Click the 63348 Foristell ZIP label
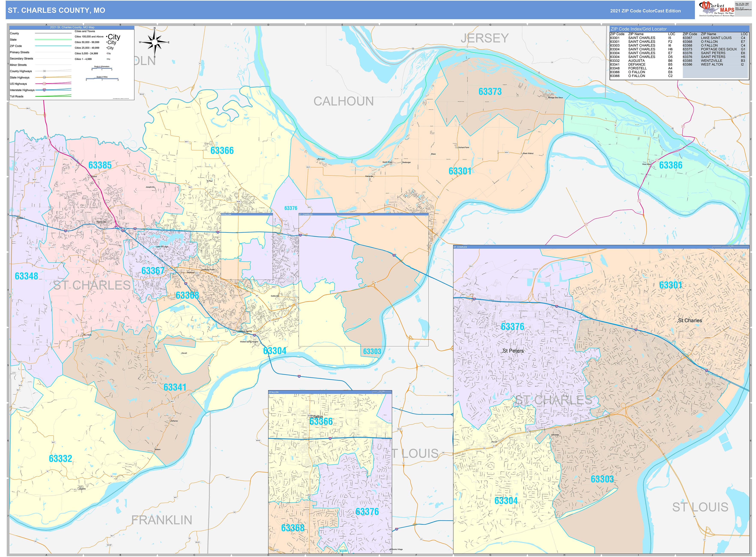Screen dimensions: 756x557 27,276
